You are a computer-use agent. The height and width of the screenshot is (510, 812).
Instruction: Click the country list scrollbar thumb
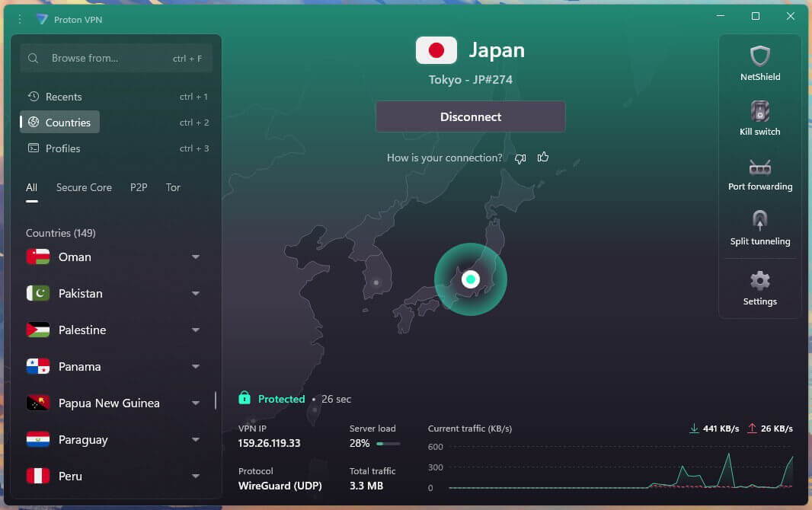pyautogui.click(x=216, y=400)
